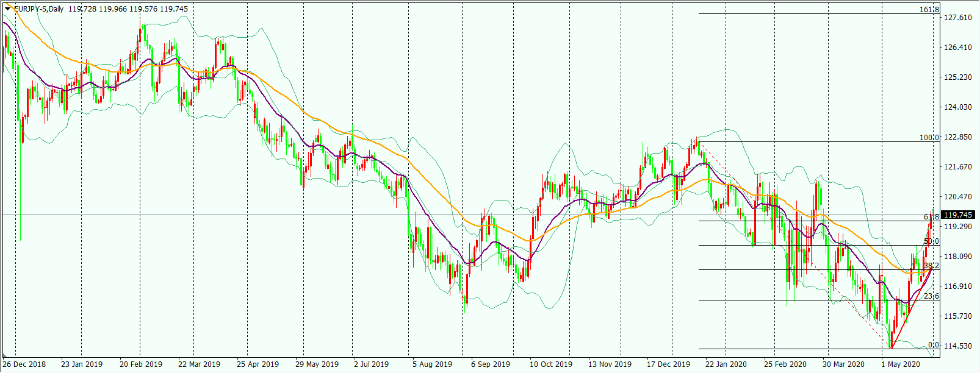980x373 pixels.
Task: Click the 10 Oct 2019 date label
Action: point(551,364)
